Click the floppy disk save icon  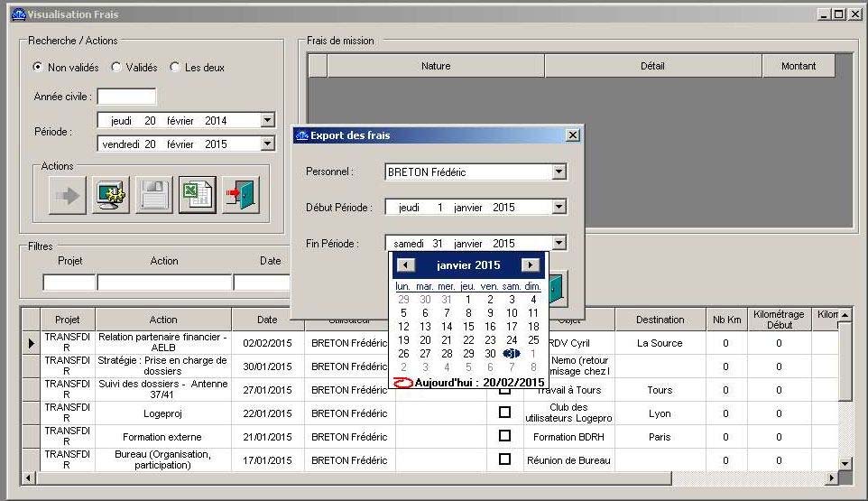coord(153,195)
